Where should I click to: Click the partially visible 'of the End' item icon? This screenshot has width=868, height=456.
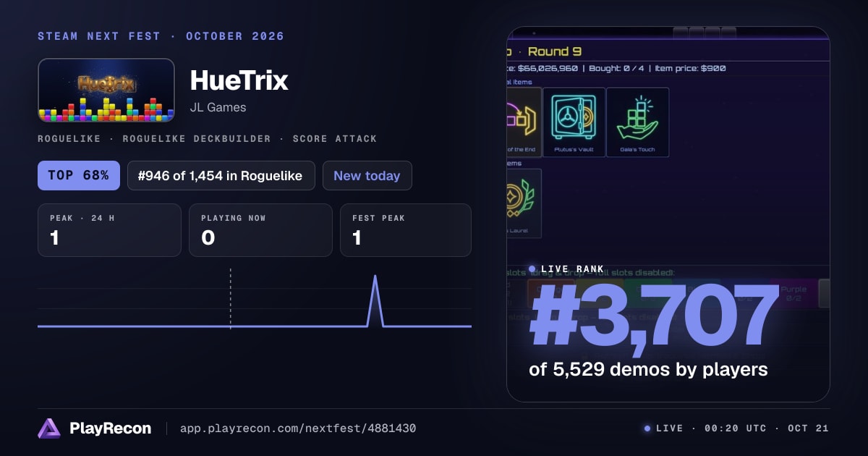(524, 122)
